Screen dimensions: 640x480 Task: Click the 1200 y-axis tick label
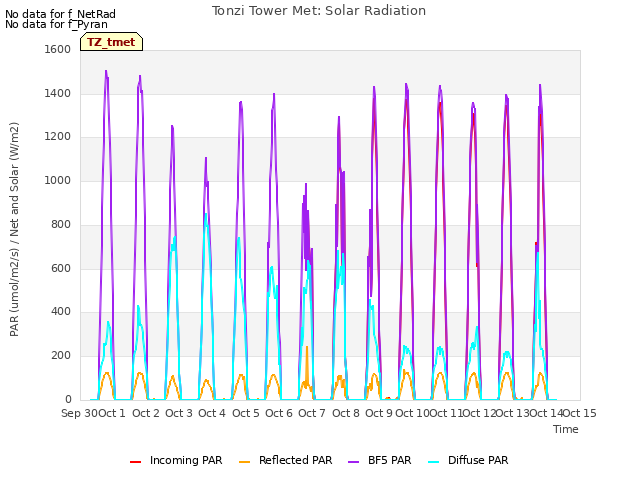click(58, 137)
